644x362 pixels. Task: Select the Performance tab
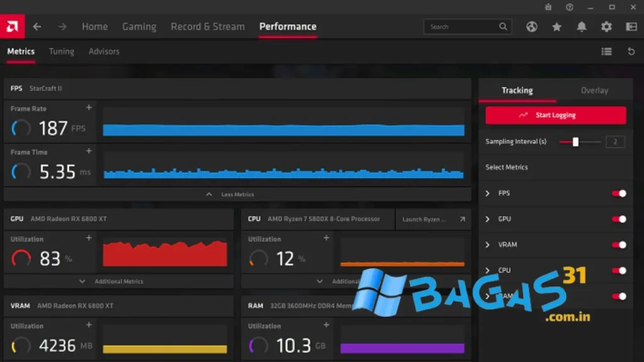(288, 26)
